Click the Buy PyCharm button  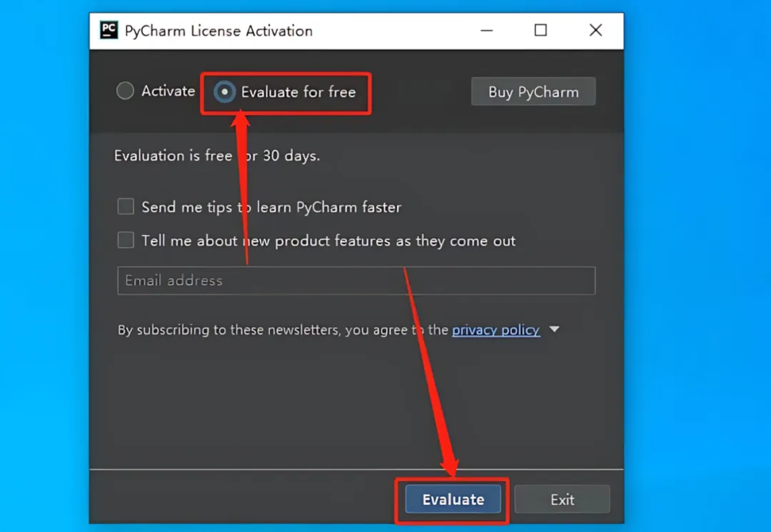533,92
